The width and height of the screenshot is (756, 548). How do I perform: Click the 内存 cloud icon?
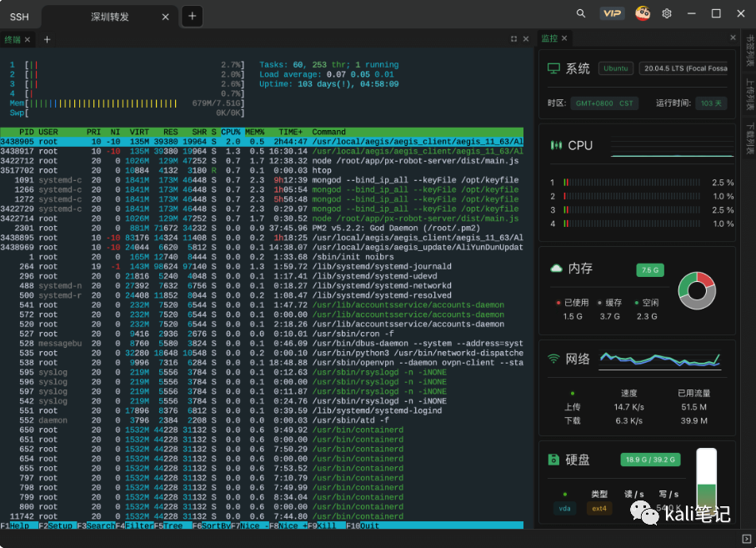click(556, 269)
